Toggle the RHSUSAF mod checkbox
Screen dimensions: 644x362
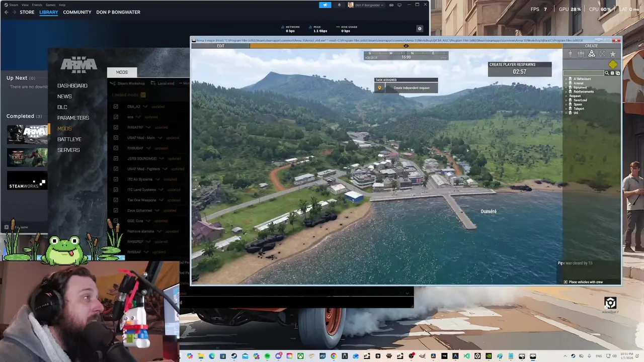point(116,148)
